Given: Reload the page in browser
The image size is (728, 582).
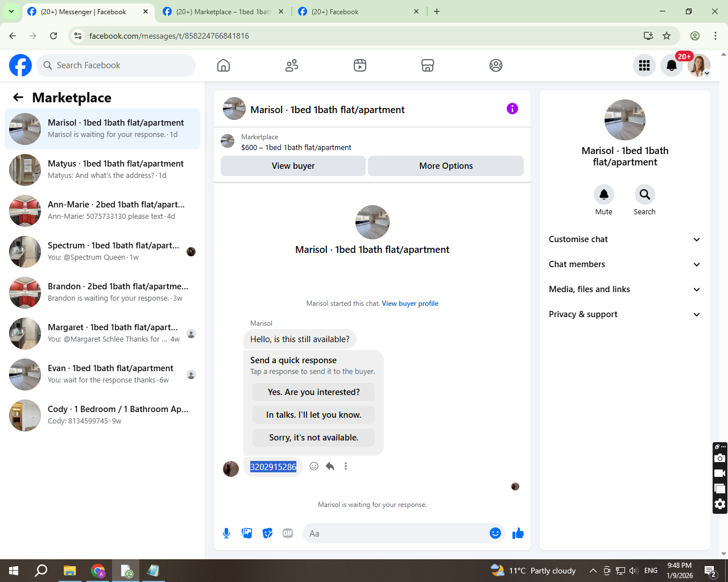Looking at the screenshot, I should click(53, 36).
